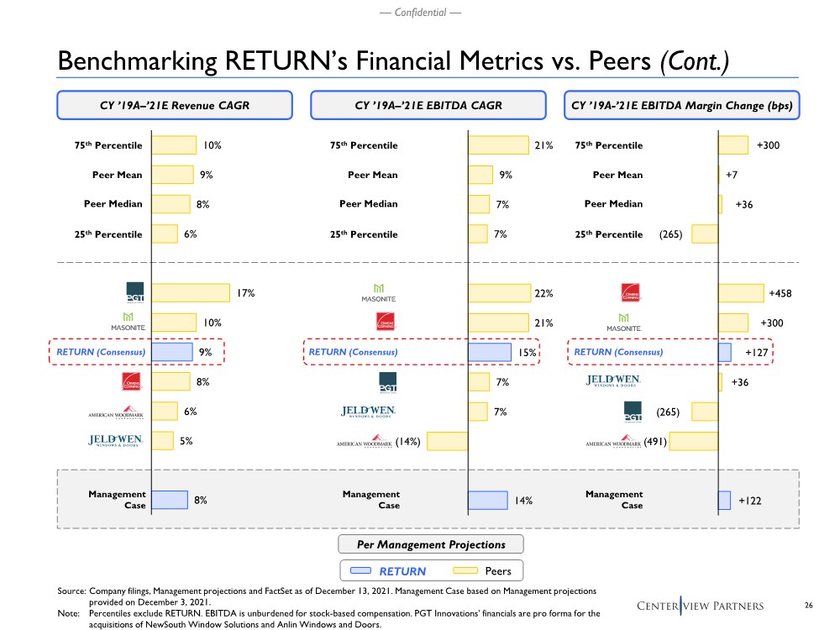Screen dimensions: 840x630
Task: Click the CY '19A–'21E Revenue CAGR header
Action: point(174,106)
